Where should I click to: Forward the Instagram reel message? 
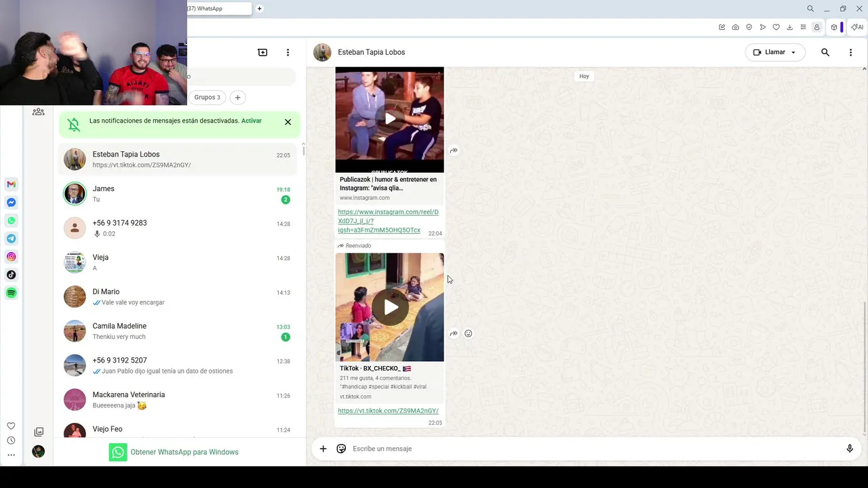454,150
